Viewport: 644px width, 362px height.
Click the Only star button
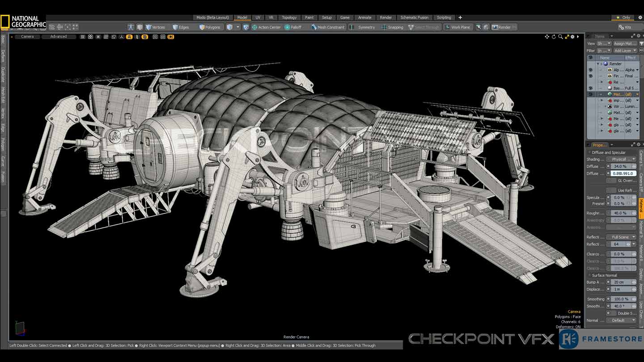point(623,17)
